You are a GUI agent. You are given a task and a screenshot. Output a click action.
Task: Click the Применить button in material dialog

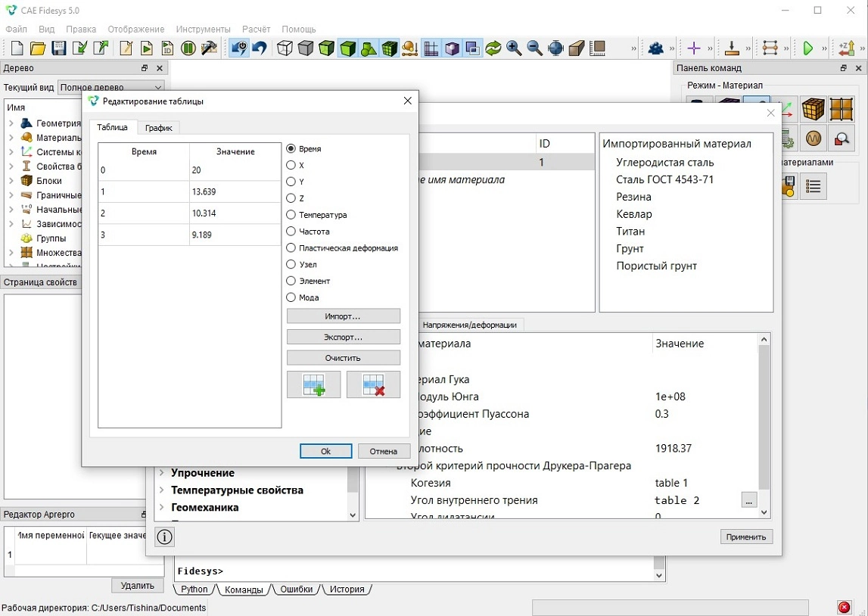coord(746,537)
